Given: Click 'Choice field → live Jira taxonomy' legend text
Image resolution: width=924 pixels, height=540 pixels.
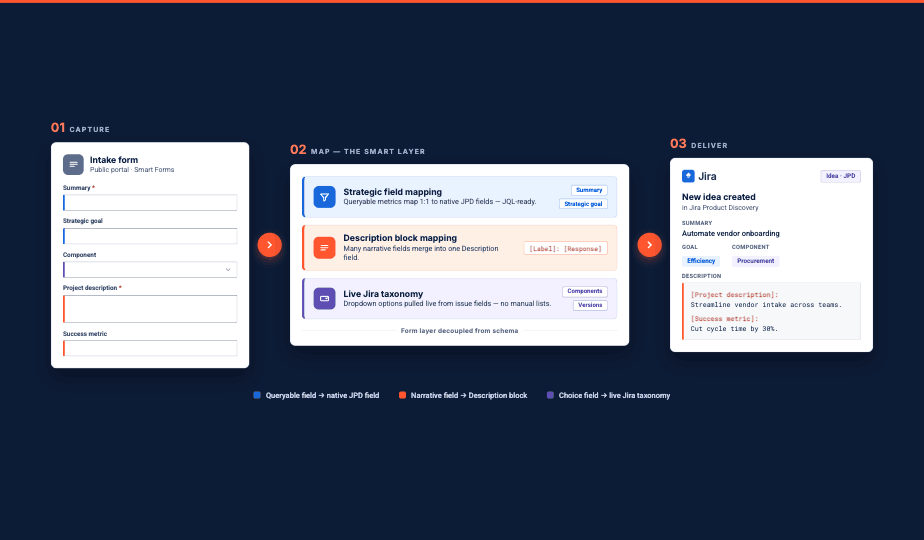Looking at the screenshot, I should point(615,396).
